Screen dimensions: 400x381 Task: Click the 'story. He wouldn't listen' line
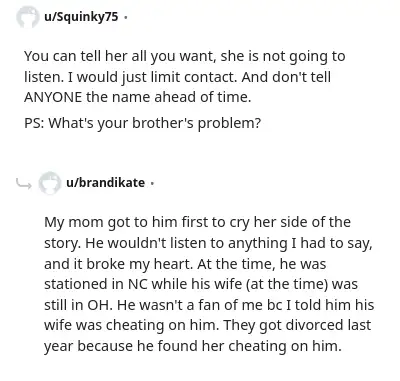[x=208, y=243]
